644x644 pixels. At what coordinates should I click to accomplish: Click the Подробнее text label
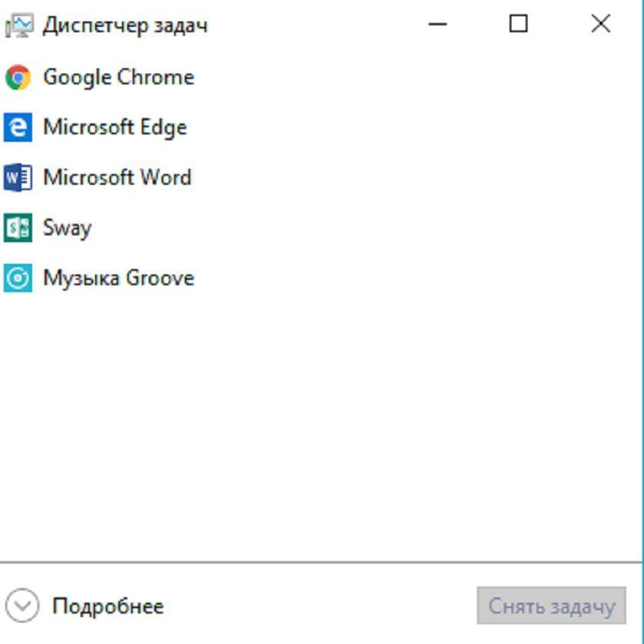coord(108,606)
